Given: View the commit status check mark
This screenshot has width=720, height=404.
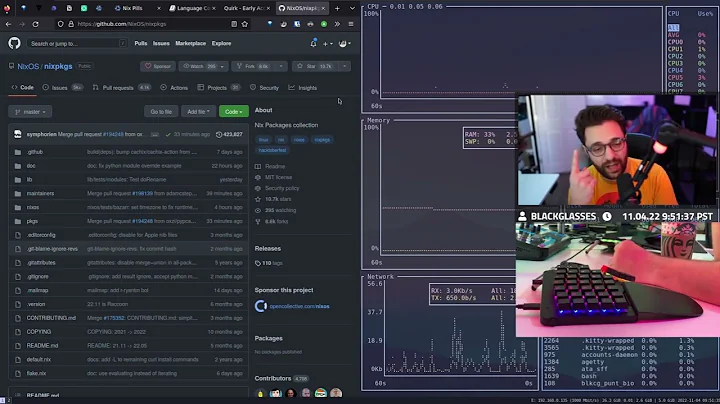Looking at the screenshot, I should click(x=168, y=135).
